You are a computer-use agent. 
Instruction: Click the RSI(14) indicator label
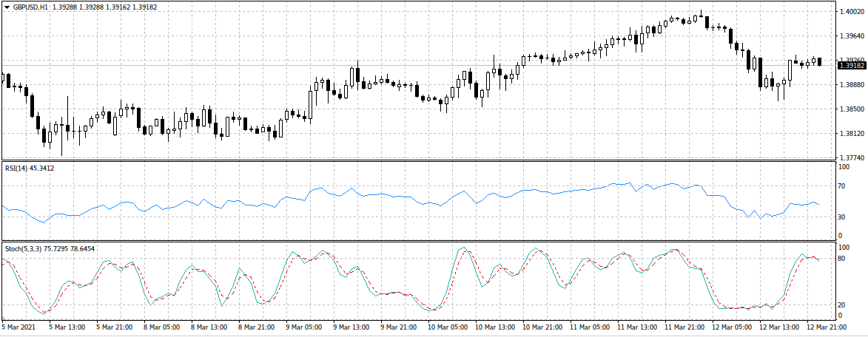coord(29,168)
